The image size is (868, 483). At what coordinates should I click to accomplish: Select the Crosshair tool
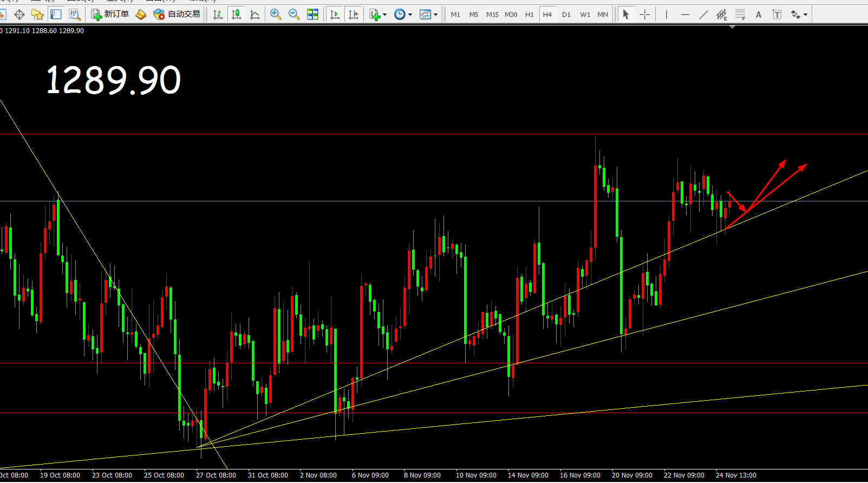click(x=645, y=15)
